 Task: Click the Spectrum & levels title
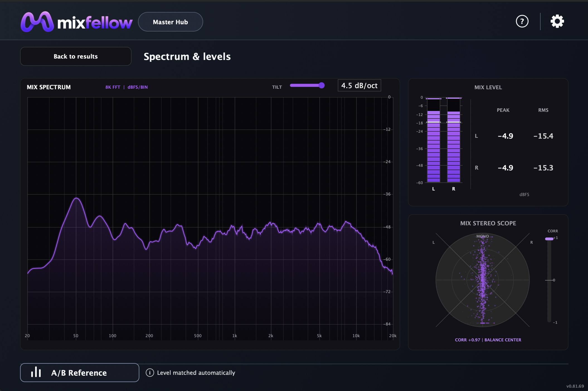tap(187, 56)
